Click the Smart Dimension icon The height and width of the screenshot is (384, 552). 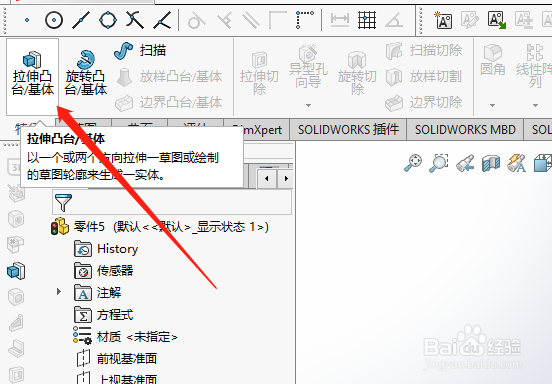point(339,20)
